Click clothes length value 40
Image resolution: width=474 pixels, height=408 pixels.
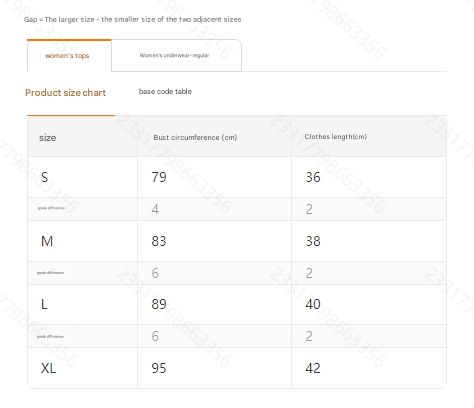point(313,304)
